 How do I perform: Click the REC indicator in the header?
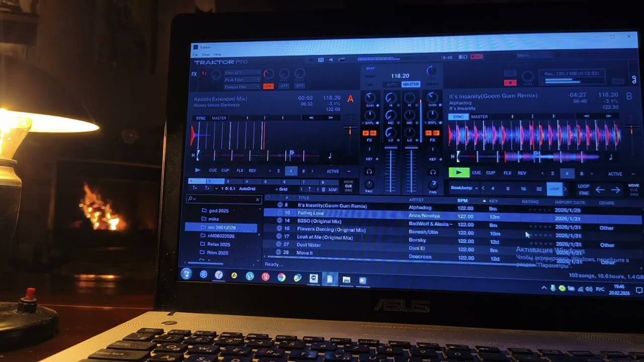[x=476, y=57]
